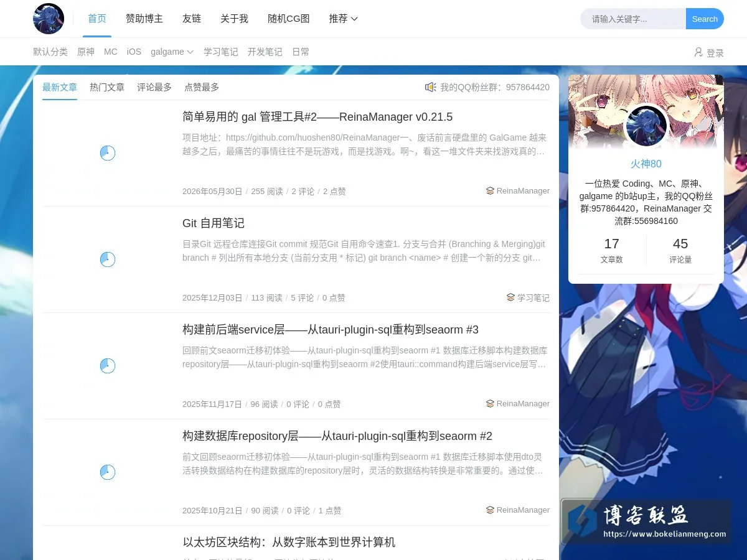Viewport: 747px width, 560px height.
Task: Open article 简单易用的 gal 管理工具#2
Action: point(317,117)
